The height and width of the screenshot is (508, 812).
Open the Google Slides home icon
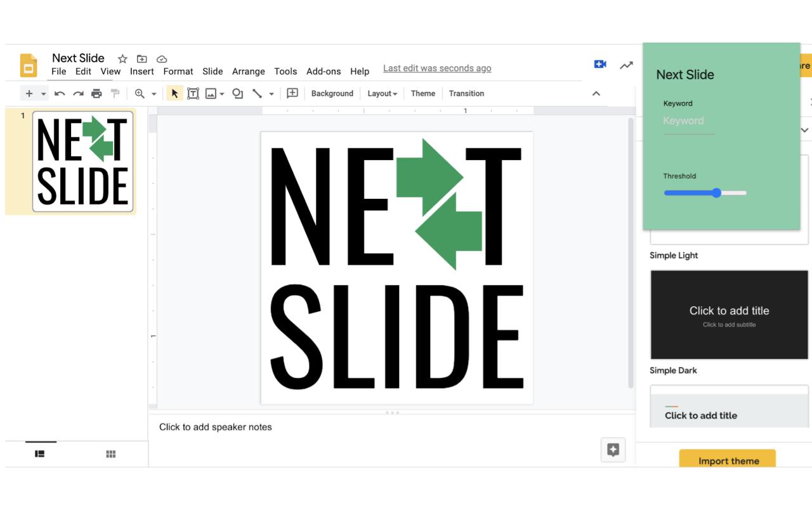point(29,65)
